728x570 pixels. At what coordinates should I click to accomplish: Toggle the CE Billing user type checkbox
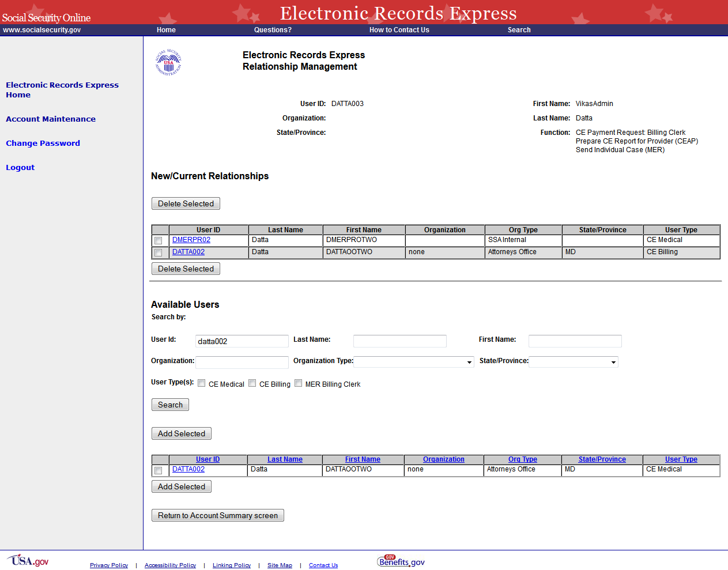[x=252, y=383]
